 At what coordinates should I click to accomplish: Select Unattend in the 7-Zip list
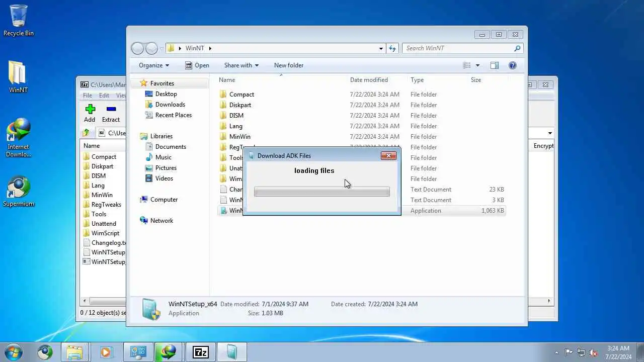(100, 224)
